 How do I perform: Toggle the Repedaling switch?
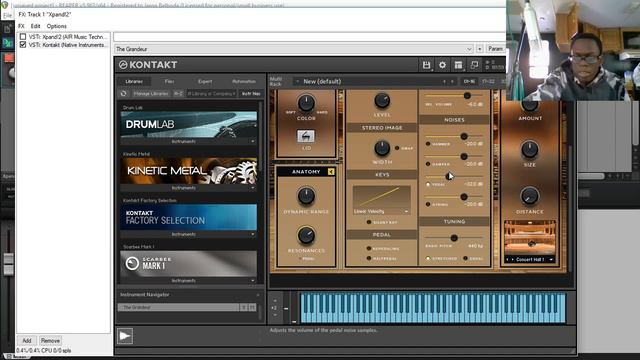tap(369, 249)
